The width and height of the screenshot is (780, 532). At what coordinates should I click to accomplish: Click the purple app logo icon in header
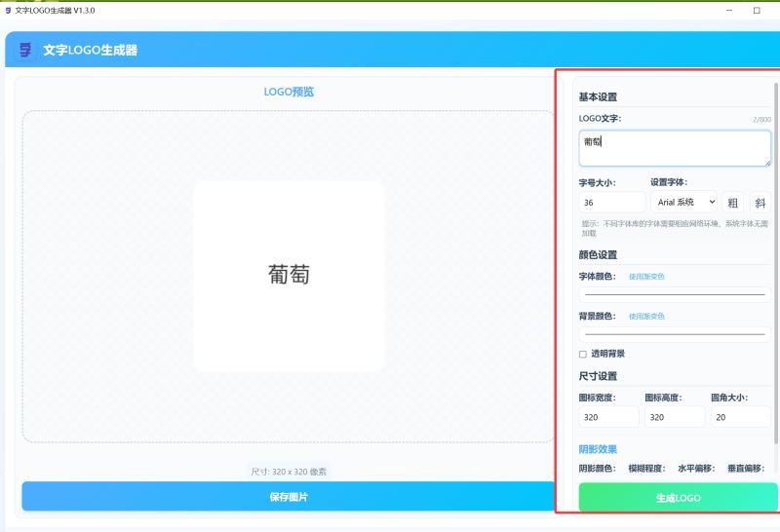(x=25, y=50)
